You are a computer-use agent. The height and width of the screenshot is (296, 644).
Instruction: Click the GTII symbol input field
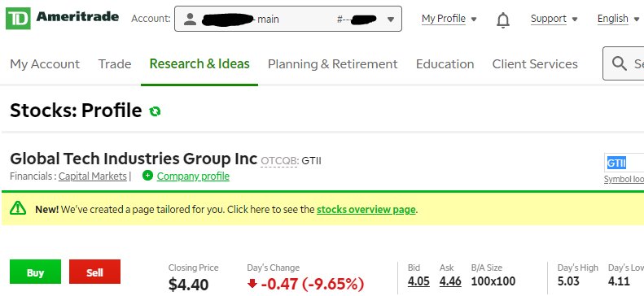pyautogui.click(x=624, y=163)
